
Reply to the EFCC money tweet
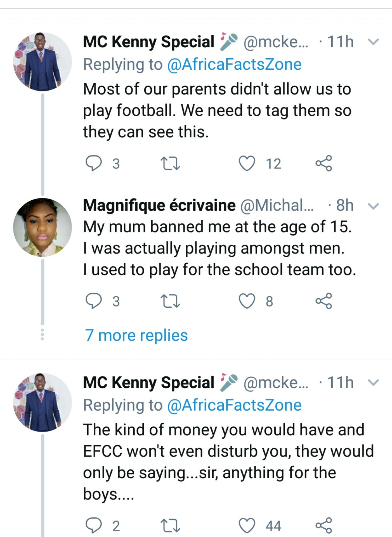pyautogui.click(x=94, y=526)
